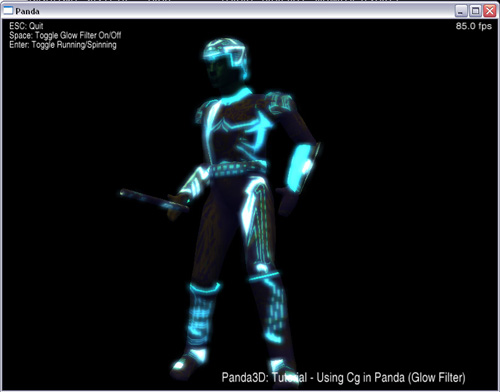Click the Panda title bar text
The width and height of the screenshot is (500, 392).
(27, 11)
